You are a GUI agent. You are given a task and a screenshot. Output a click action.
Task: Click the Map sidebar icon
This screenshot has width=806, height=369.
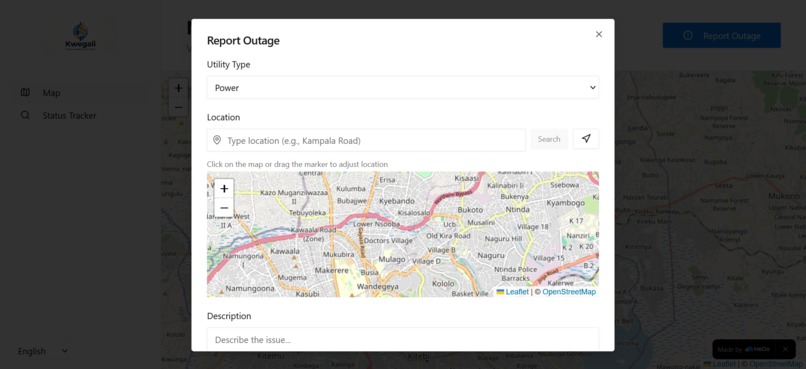(x=25, y=93)
